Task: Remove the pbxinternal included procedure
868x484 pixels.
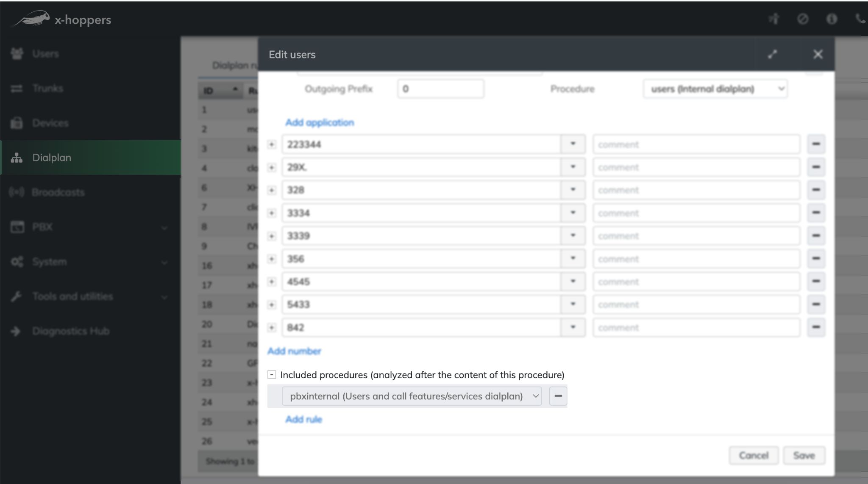Action: 558,396
